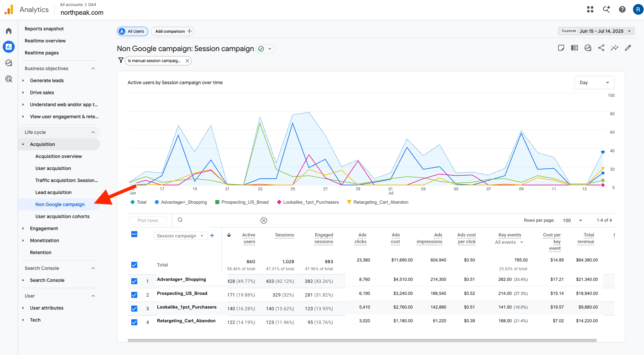
Task: Click the Google Analytics logo
Action: point(9,9)
